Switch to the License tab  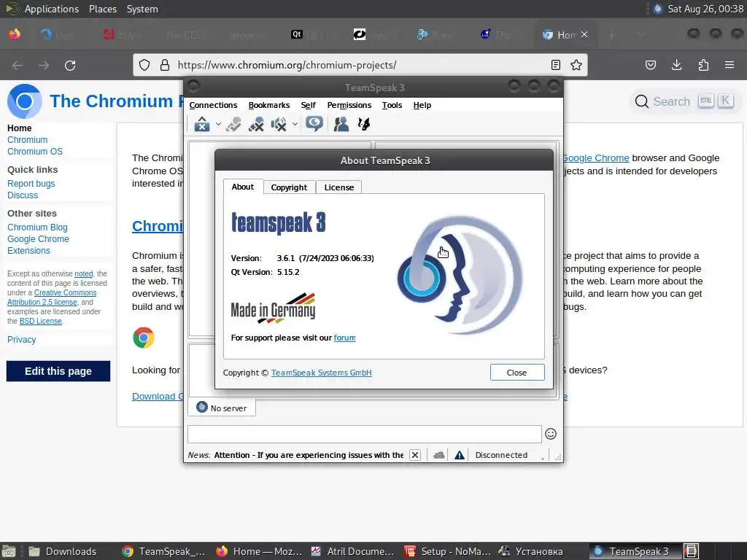[338, 187]
